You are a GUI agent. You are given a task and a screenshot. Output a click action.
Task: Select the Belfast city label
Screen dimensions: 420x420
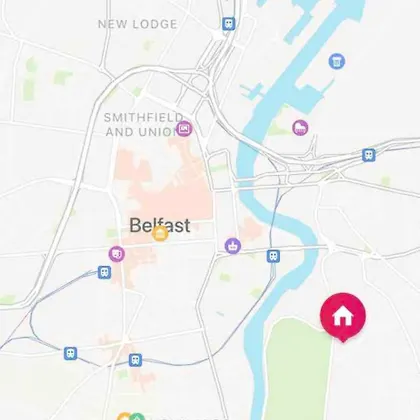click(160, 225)
